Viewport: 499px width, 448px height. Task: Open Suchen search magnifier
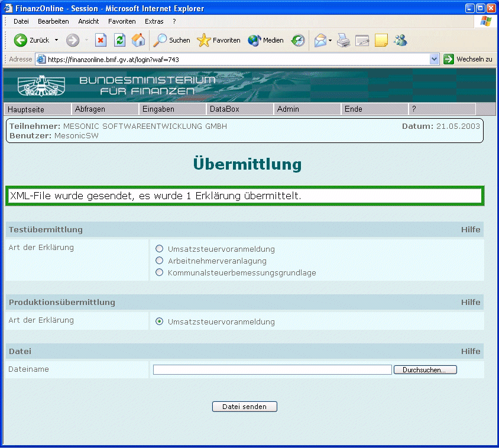(160, 40)
